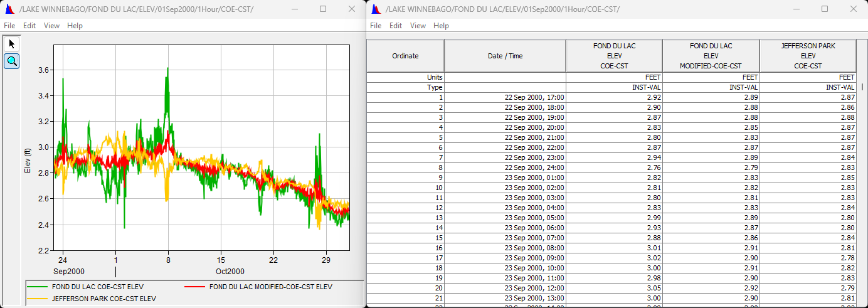Select ordinate row 1 cell

(x=405, y=97)
